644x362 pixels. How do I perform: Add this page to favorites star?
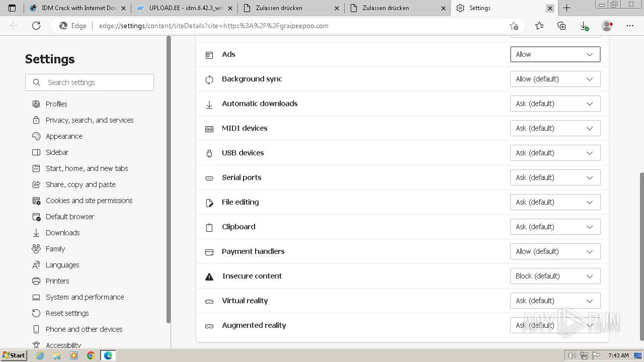pyautogui.click(x=514, y=26)
